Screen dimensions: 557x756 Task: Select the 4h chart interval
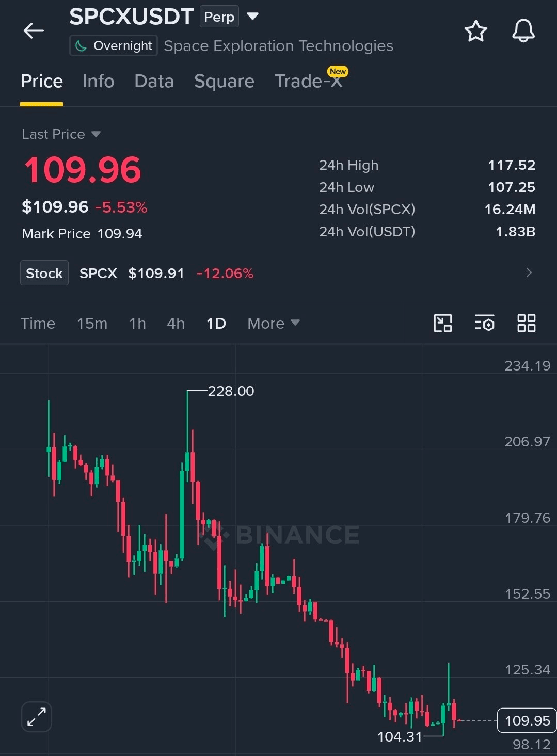click(x=176, y=324)
